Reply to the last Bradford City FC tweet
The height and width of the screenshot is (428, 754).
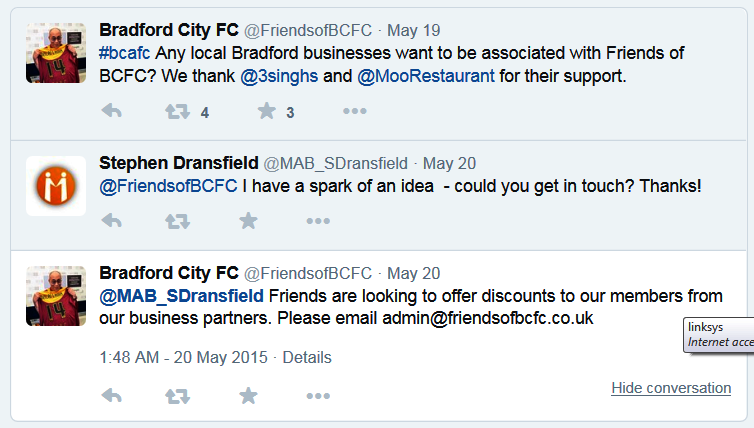click(x=112, y=396)
